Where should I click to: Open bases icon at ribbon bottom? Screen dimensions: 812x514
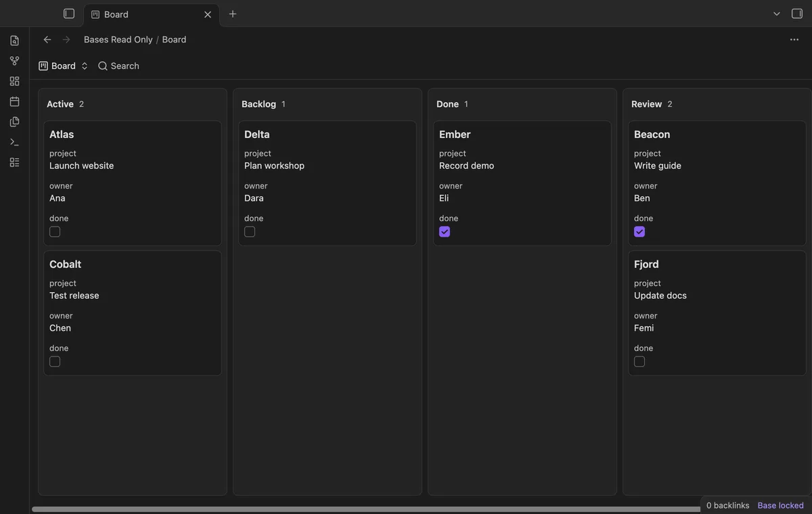tap(15, 162)
